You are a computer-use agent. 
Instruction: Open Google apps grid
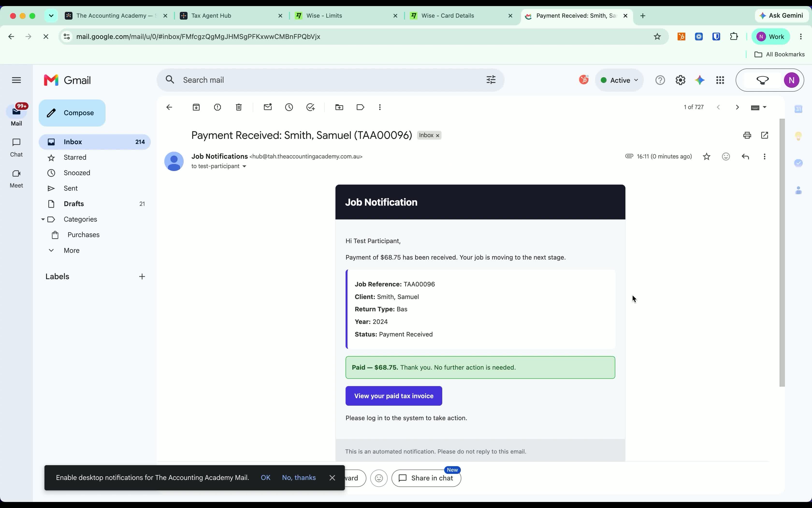[x=720, y=80]
